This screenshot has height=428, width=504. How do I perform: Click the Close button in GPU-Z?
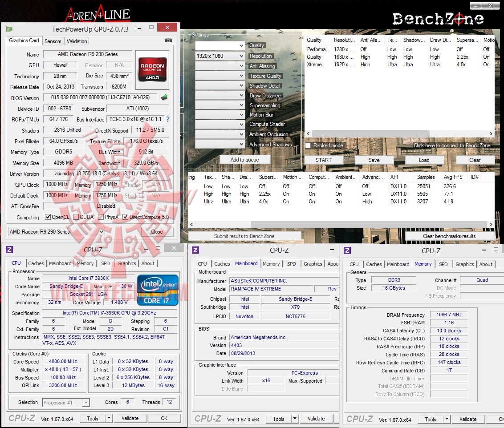tap(157, 231)
